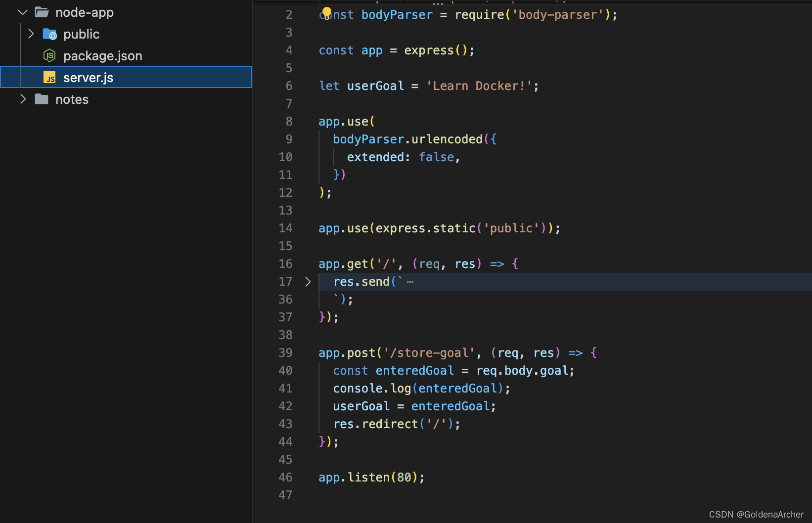812x523 pixels.
Task: Click the 'body-parser' require string
Action: [558, 15]
